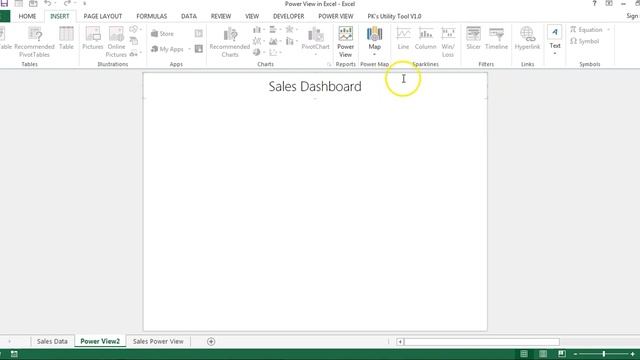Image resolution: width=640 pixels, height=360 pixels.
Task: Click the Equation button
Action: (x=586, y=30)
